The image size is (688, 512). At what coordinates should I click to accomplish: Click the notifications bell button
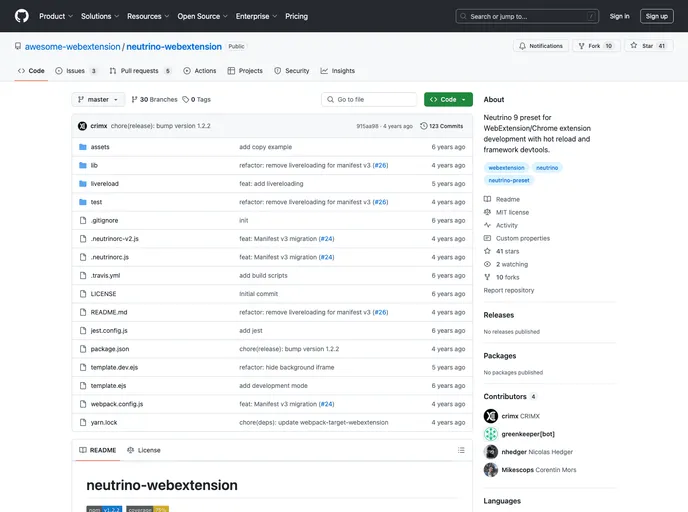pos(541,46)
